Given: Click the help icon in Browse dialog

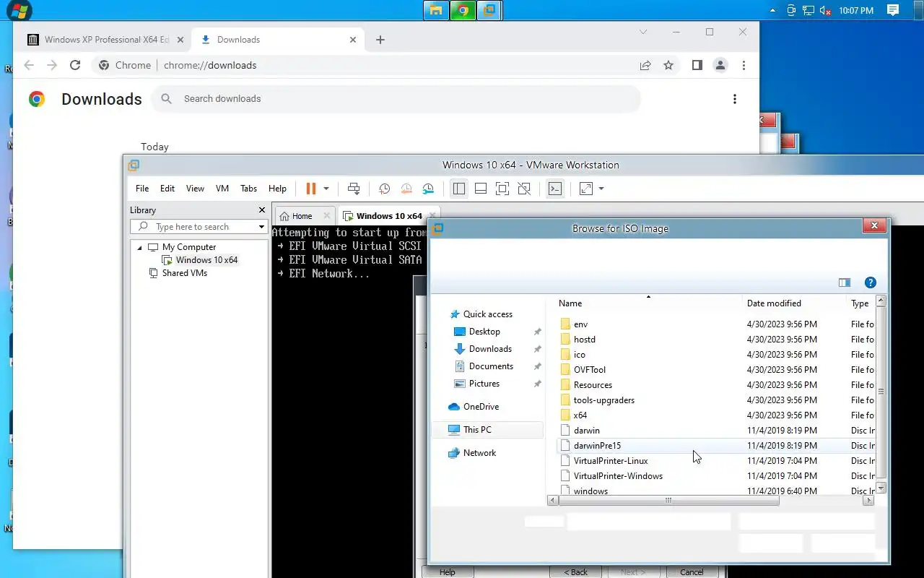Looking at the screenshot, I should tap(870, 282).
